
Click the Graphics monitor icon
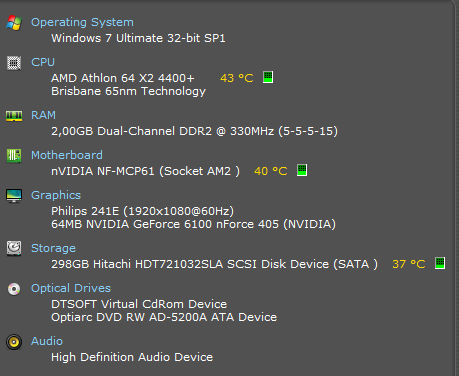(x=14, y=196)
